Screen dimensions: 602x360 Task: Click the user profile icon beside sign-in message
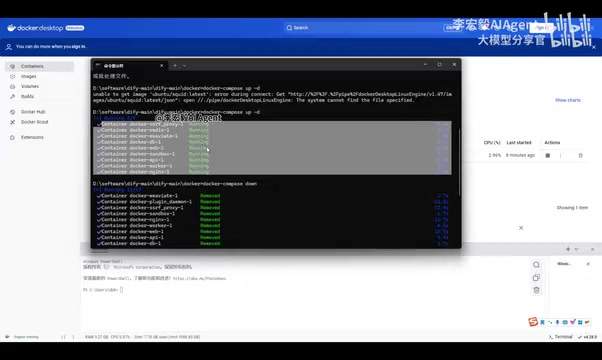tap(8, 47)
